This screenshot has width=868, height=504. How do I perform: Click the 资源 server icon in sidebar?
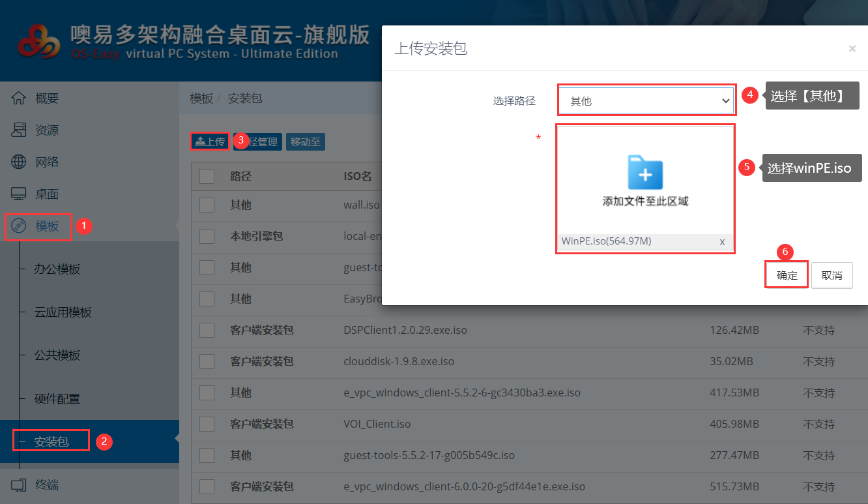(x=19, y=130)
